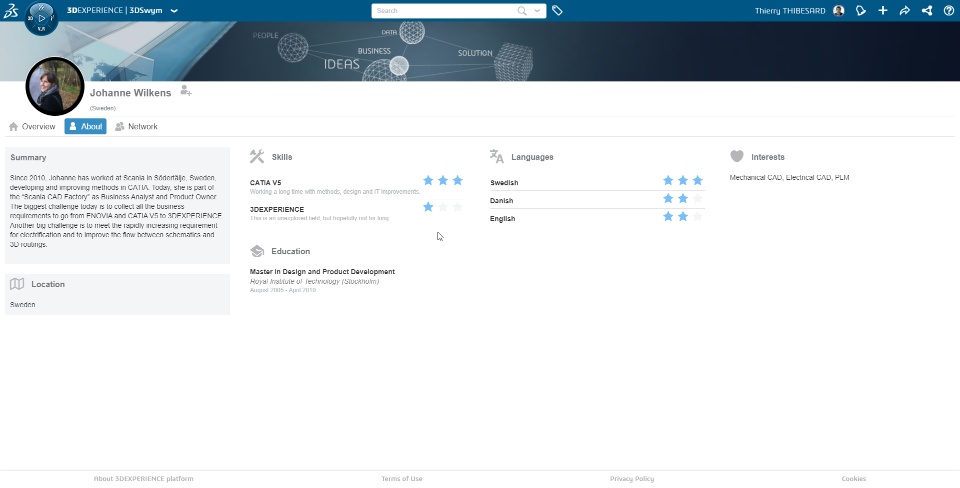Expand the 3DSwym app dropdown chevron
Viewport: 960px width, 488px height.
174,10
